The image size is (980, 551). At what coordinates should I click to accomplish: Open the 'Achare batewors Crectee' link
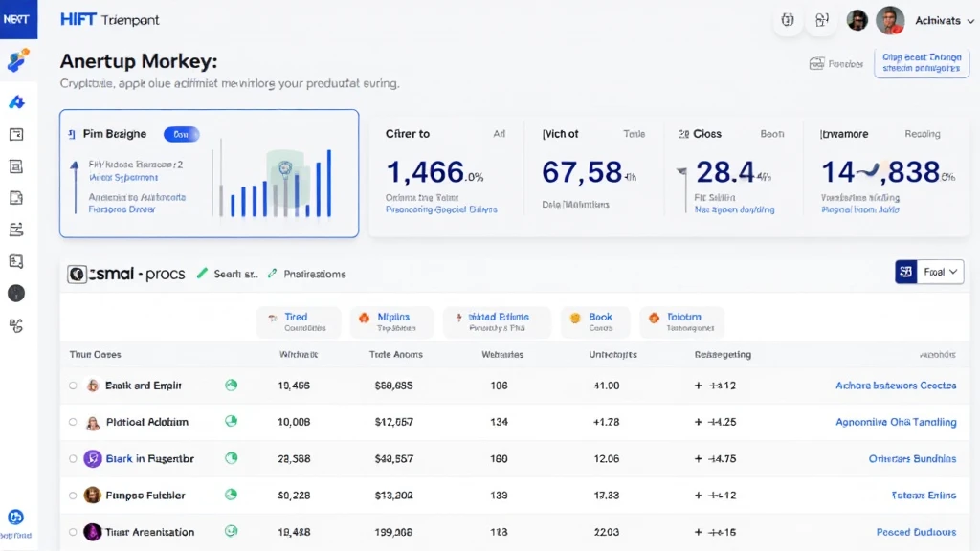click(x=895, y=386)
